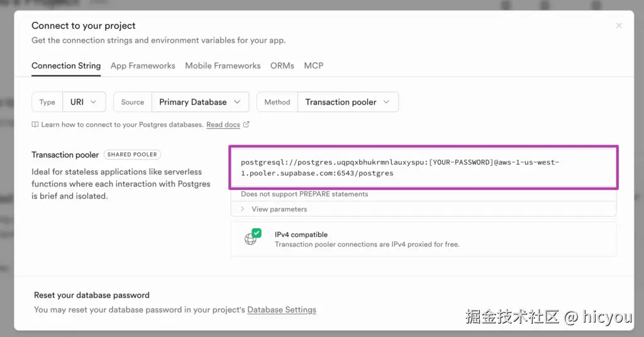Click the SHARED POOLER badge

coord(133,155)
